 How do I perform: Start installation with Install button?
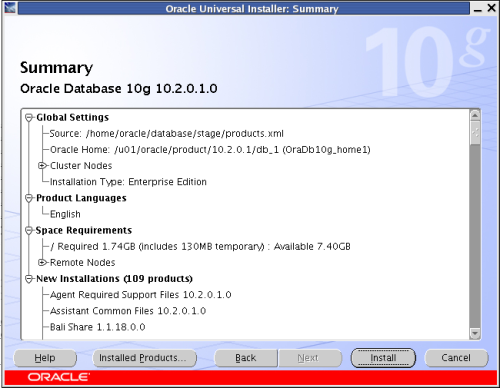click(383, 358)
